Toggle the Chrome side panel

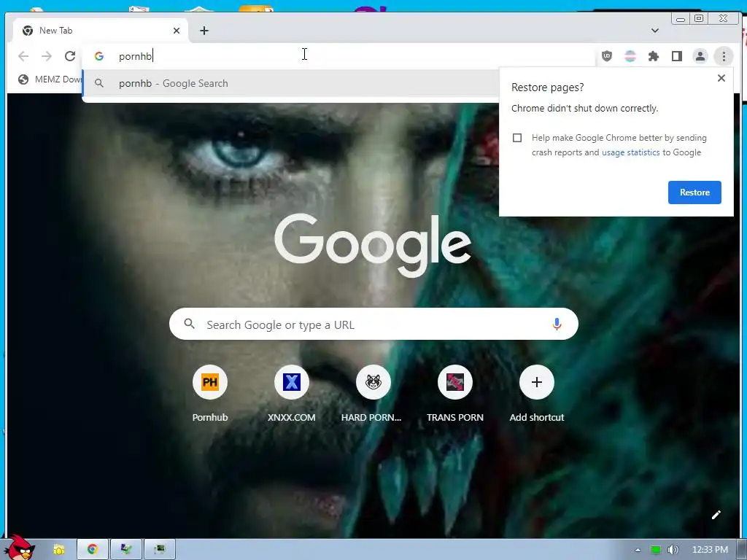[677, 56]
